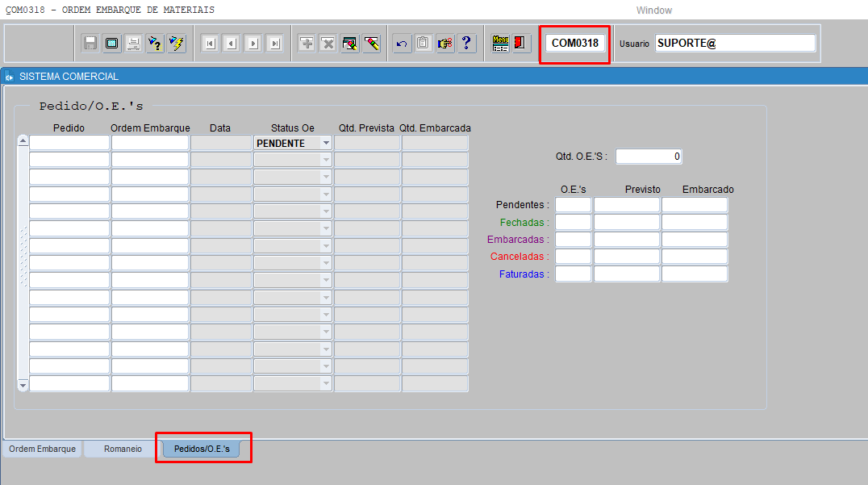Click the Pedido column header

69,128
